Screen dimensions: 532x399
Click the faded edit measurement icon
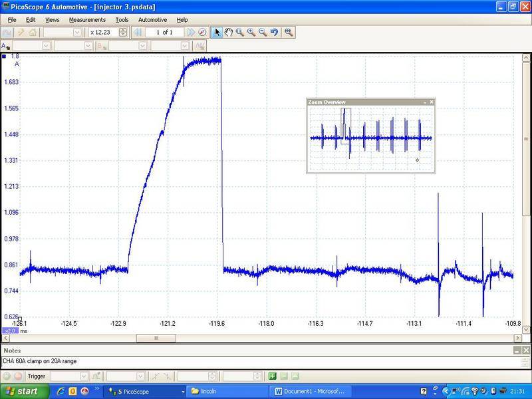coord(295,376)
